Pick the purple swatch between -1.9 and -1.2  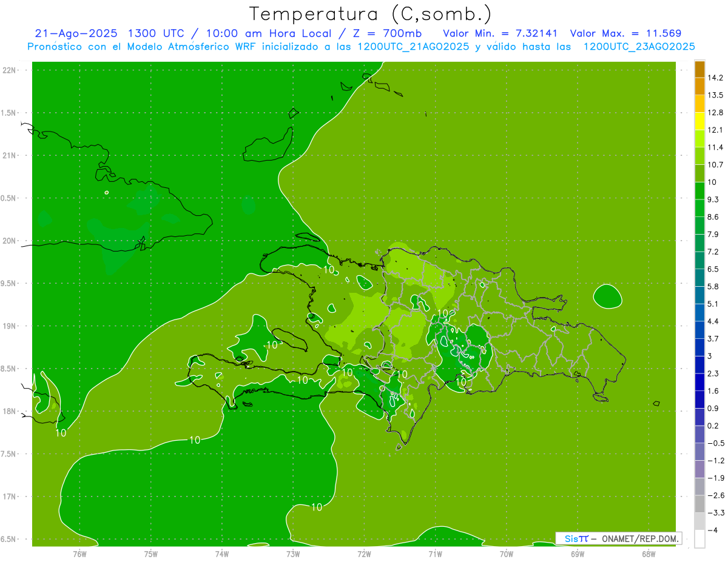tap(699, 469)
